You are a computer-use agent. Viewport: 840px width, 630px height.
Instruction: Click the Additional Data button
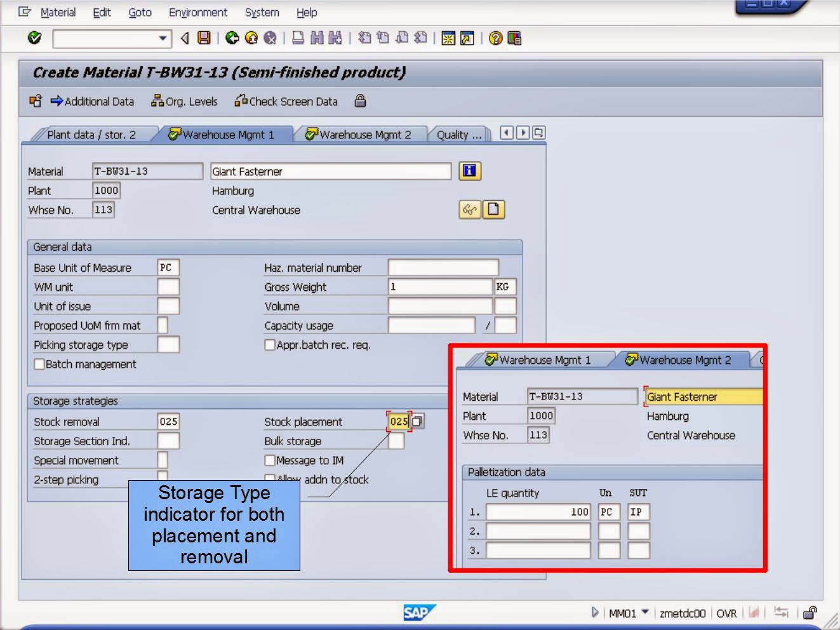click(92, 101)
